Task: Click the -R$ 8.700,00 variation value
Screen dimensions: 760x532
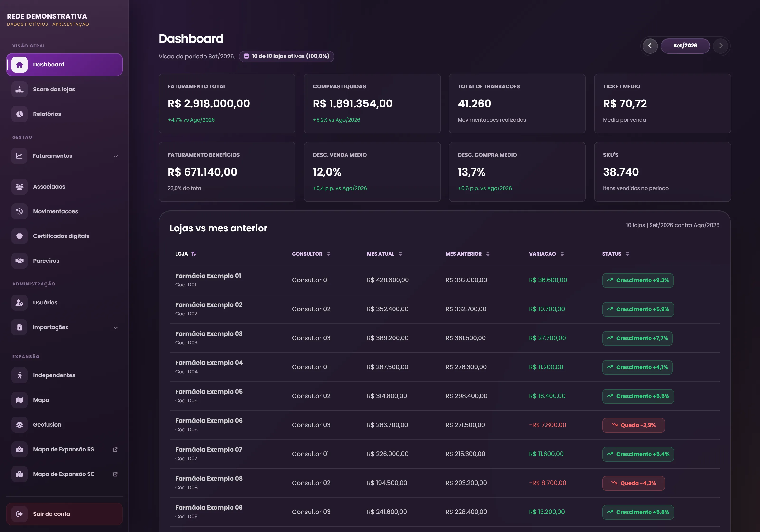Action: tap(547, 483)
